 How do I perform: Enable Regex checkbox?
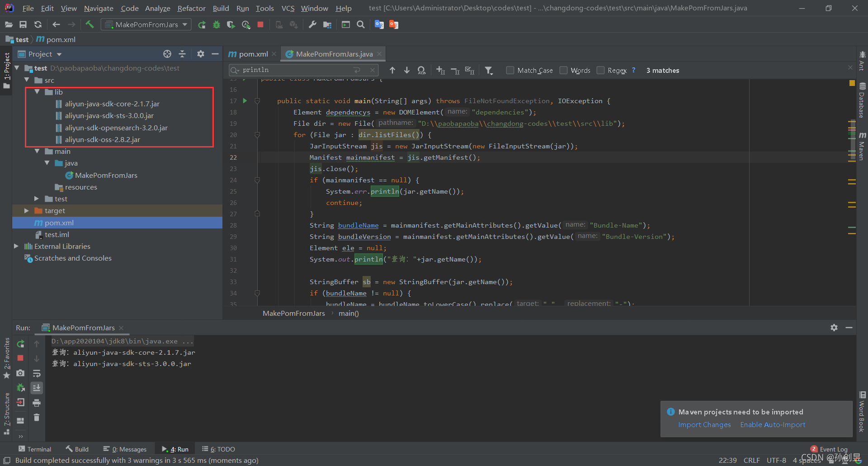click(600, 70)
